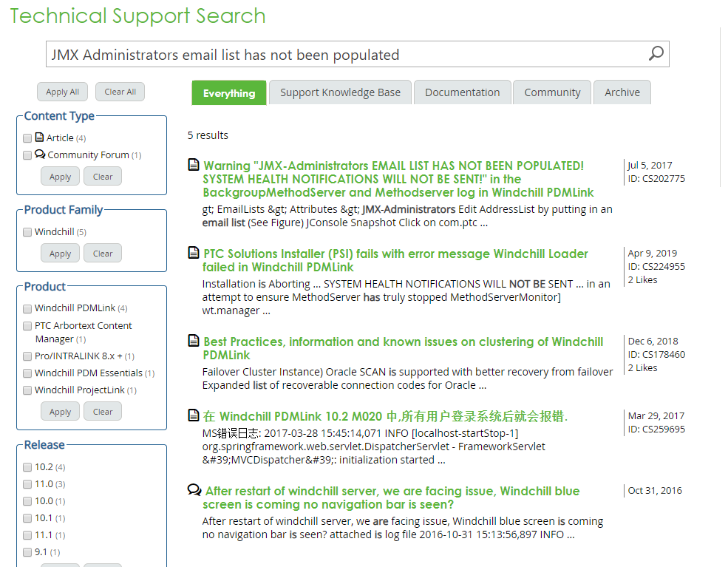The image size is (728, 567).
Task: Clear the Content Type filter
Action: coord(103,177)
